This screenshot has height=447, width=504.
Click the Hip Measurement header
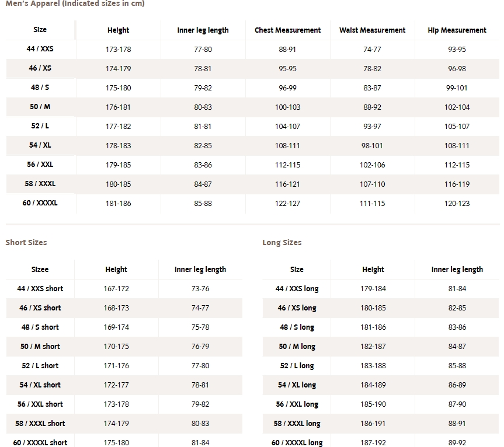[457, 30]
